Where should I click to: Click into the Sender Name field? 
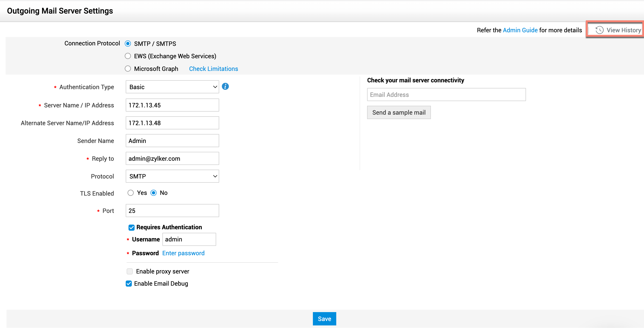[172, 141]
